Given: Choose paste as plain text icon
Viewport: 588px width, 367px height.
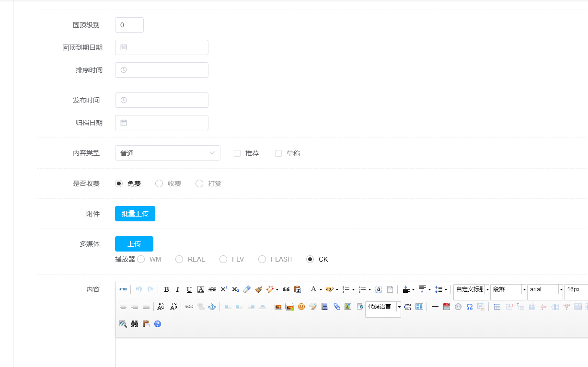Looking at the screenshot, I should [298, 289].
